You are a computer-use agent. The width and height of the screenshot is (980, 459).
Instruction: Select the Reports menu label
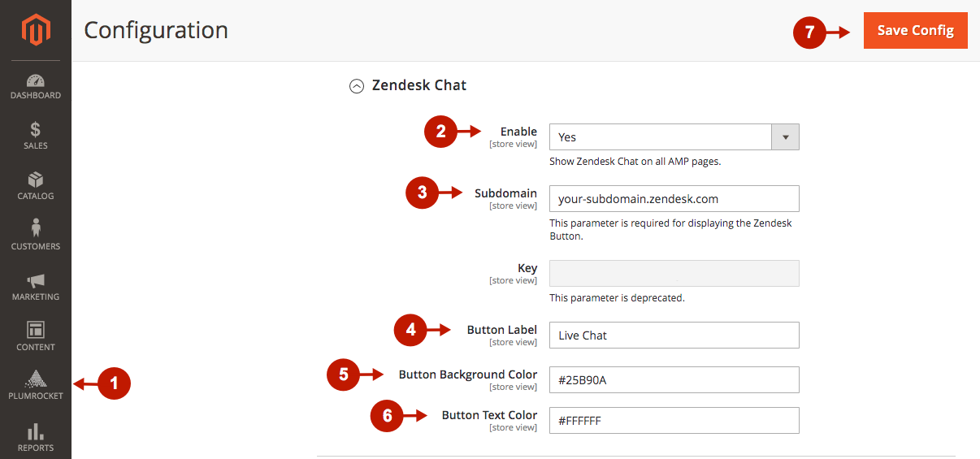tap(36, 448)
